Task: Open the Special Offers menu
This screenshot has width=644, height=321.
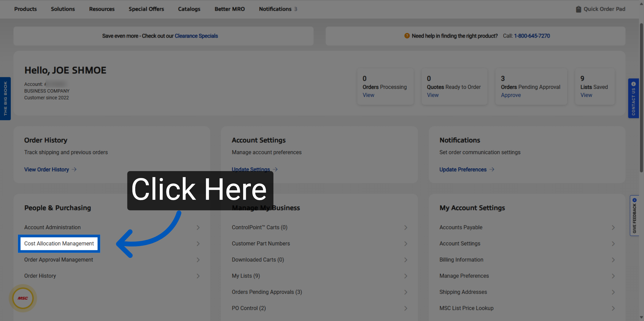Action: click(x=146, y=9)
